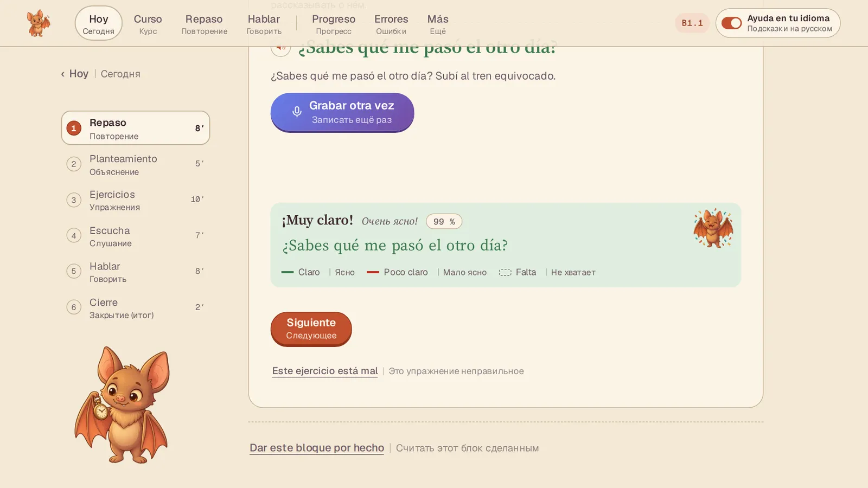Image resolution: width=868 pixels, height=488 pixels.
Task: Click Dar este bloque por hecho link
Action: pyautogui.click(x=317, y=448)
